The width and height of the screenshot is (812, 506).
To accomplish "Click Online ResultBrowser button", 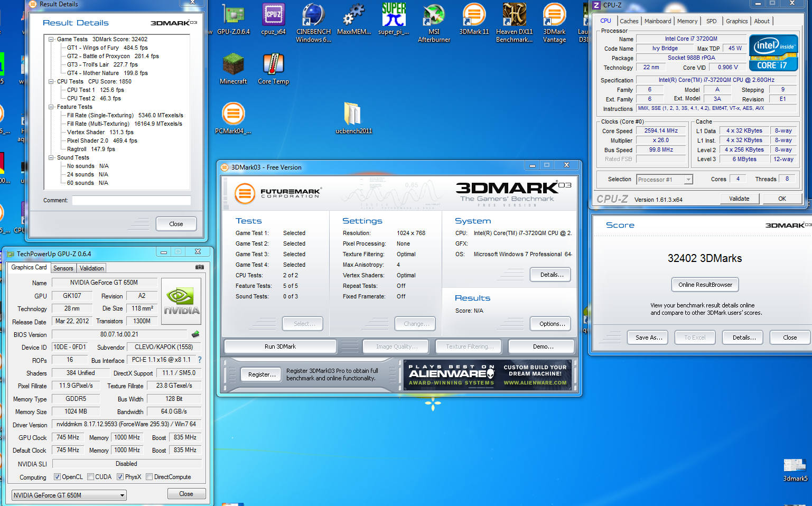I will point(705,285).
